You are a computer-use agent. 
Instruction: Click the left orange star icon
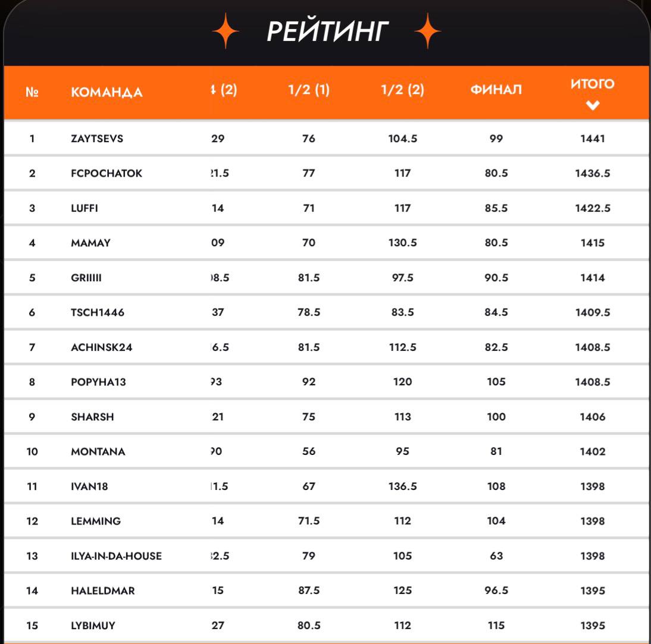pyautogui.click(x=226, y=31)
